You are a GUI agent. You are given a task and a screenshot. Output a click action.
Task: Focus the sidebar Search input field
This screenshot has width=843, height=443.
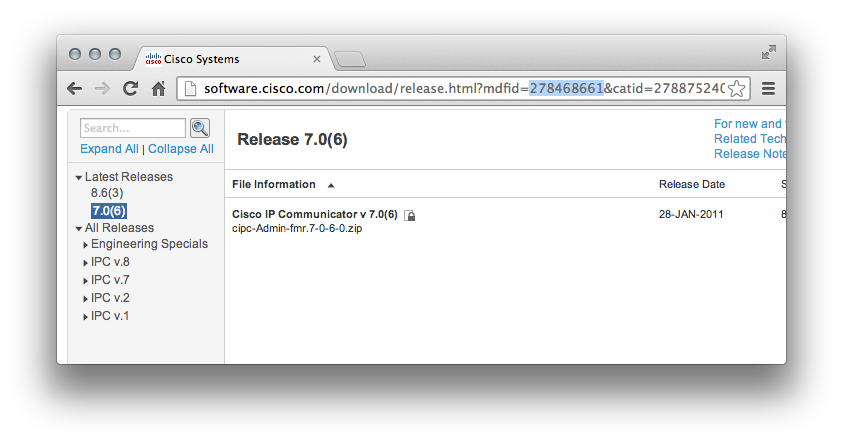pos(132,128)
